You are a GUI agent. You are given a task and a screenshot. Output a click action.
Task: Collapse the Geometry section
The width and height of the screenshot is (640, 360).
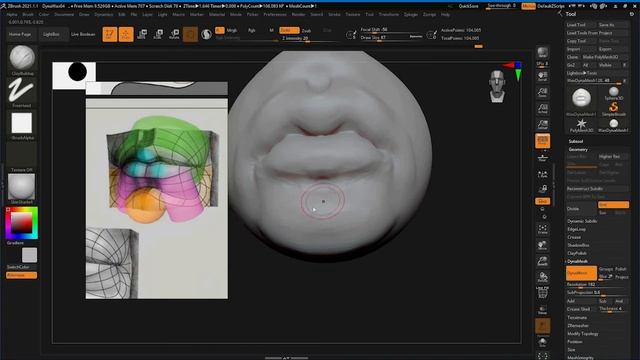(578, 149)
